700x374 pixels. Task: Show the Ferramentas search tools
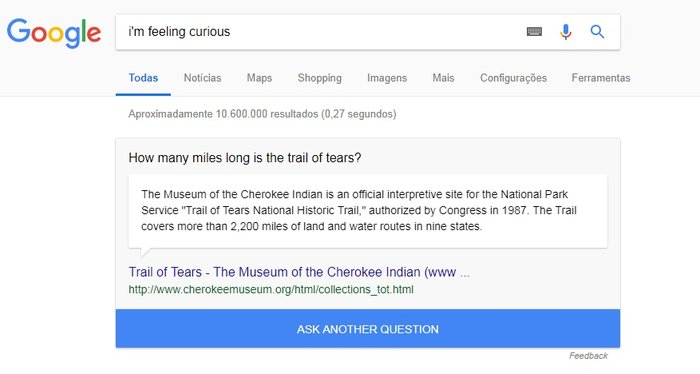click(601, 78)
